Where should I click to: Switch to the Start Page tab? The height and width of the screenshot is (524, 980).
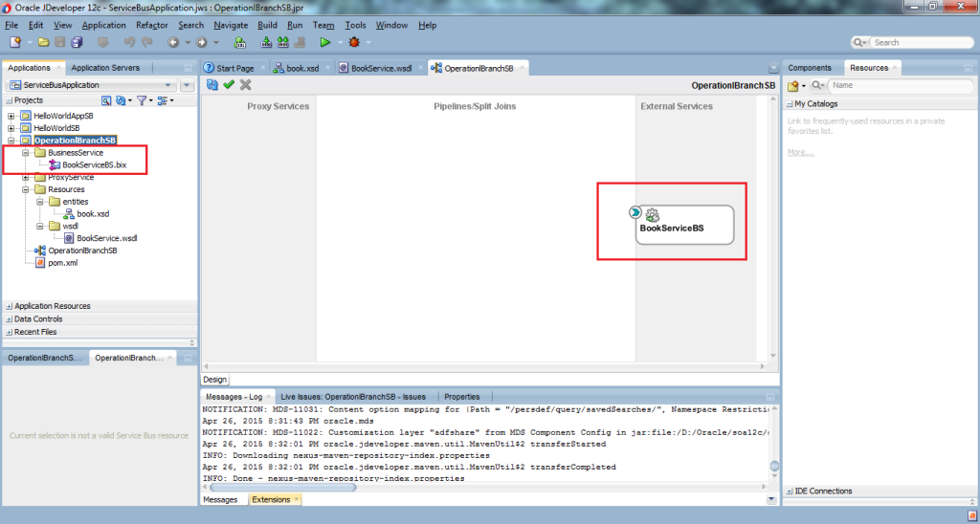235,68
